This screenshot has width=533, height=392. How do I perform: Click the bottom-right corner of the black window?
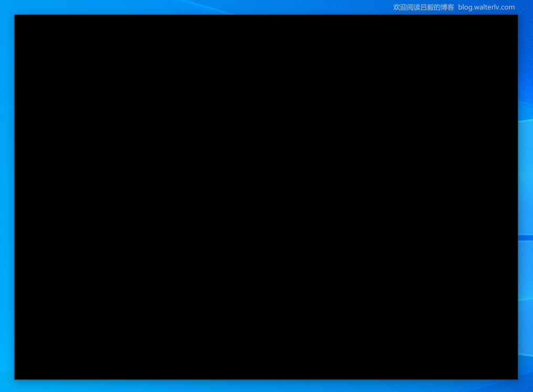pyautogui.click(x=517, y=378)
